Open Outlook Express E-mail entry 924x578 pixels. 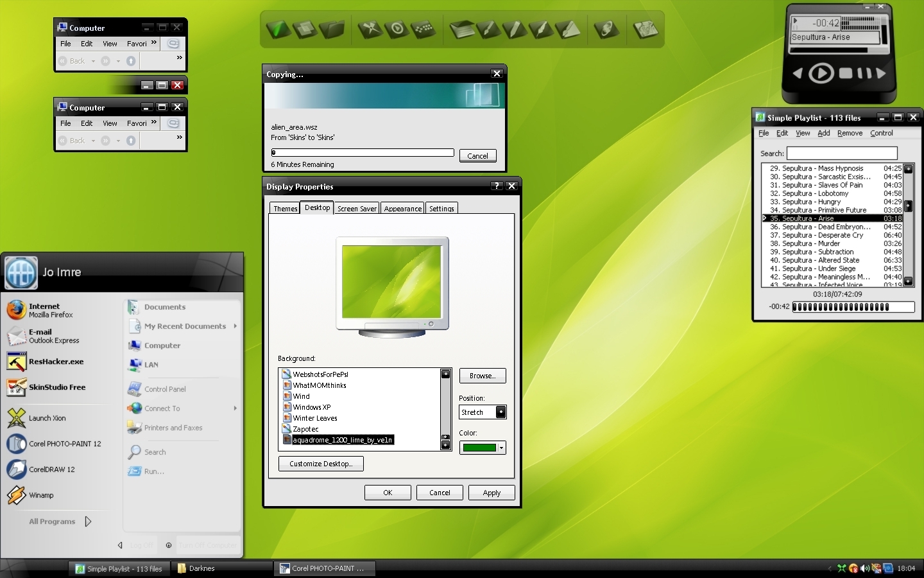point(51,336)
